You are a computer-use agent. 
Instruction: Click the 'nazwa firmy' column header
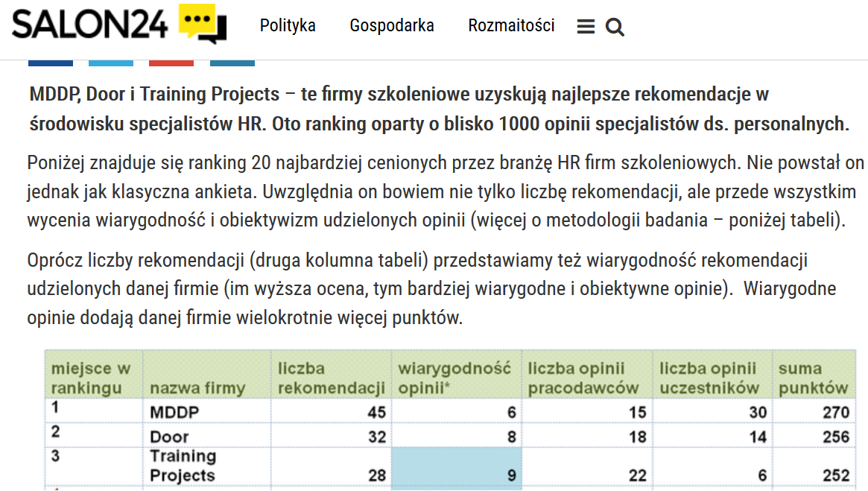pos(206,374)
